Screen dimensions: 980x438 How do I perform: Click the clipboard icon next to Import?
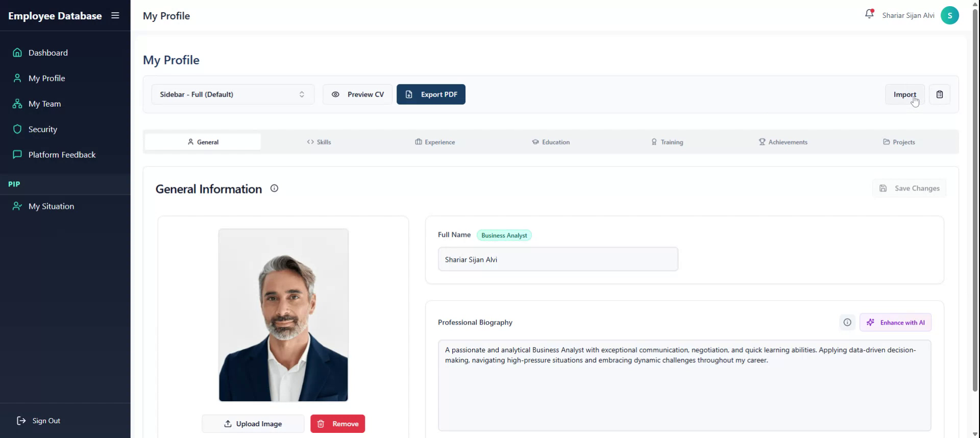click(x=939, y=94)
